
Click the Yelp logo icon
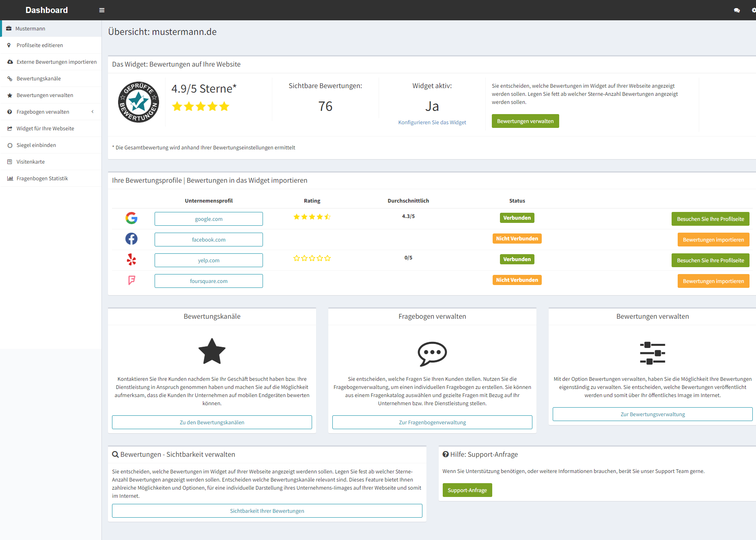click(x=131, y=259)
